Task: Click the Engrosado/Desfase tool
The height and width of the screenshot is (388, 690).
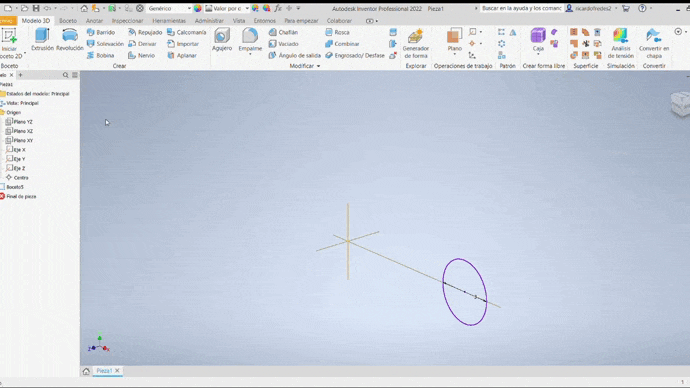Action: (355, 55)
